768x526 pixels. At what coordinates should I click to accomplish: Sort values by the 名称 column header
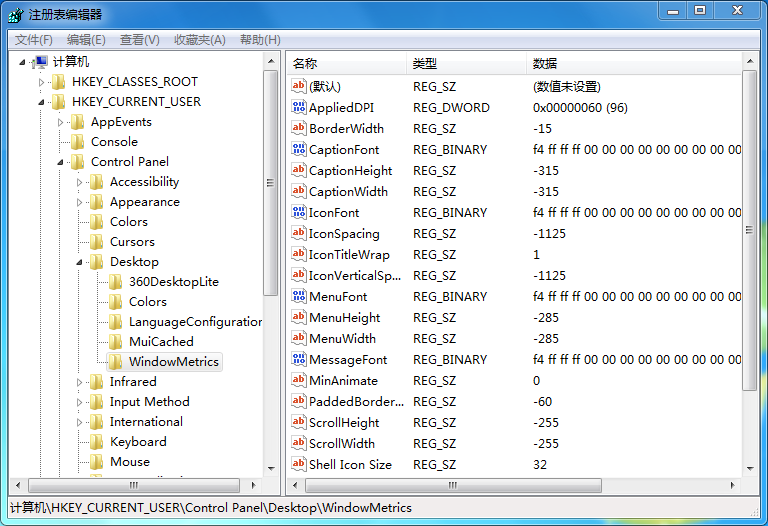(347, 63)
